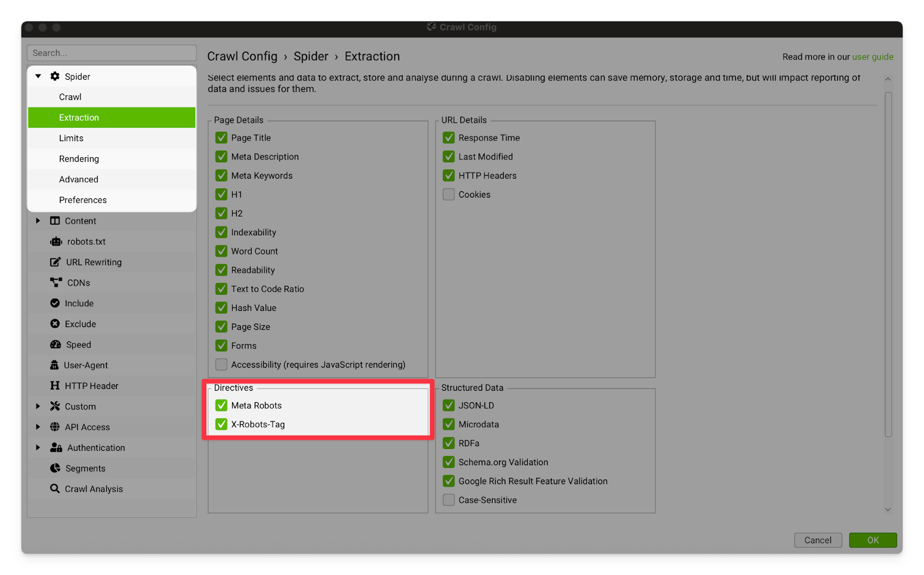Select the Segments pie chart icon
Screen dimensions: 924x575
55,468
